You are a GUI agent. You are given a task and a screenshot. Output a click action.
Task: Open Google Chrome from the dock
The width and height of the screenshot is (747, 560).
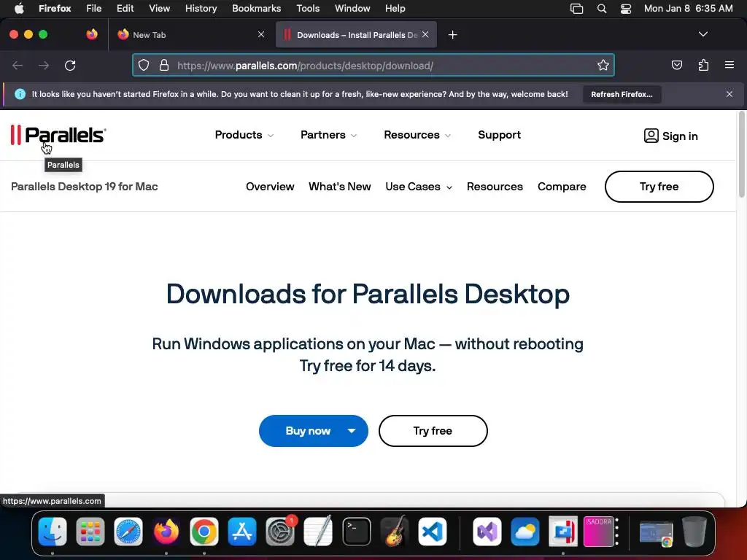(x=204, y=532)
